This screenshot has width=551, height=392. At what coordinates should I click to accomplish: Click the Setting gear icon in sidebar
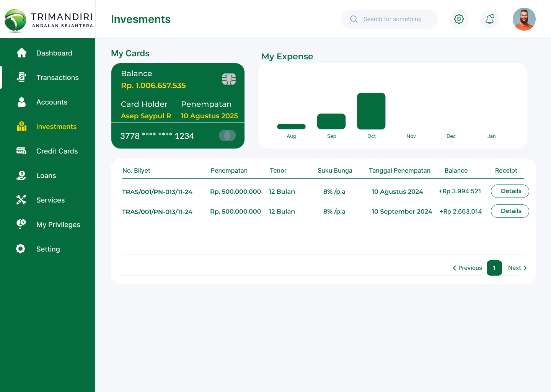click(21, 249)
